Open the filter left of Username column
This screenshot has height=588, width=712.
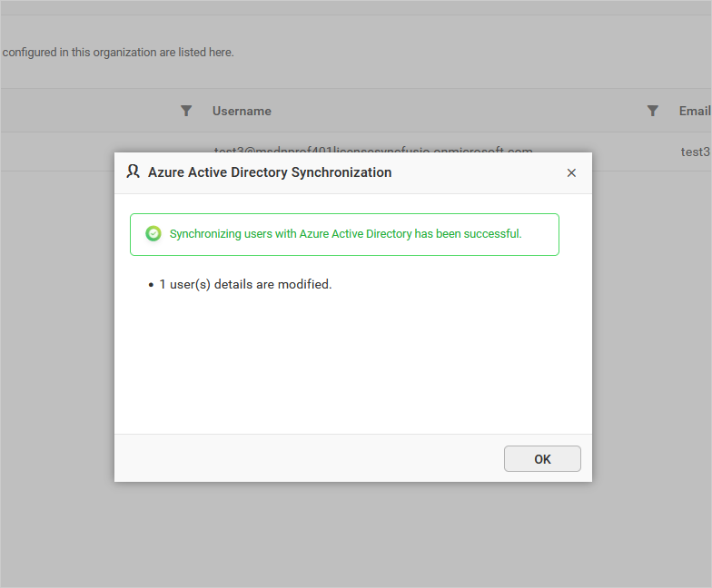point(186,111)
